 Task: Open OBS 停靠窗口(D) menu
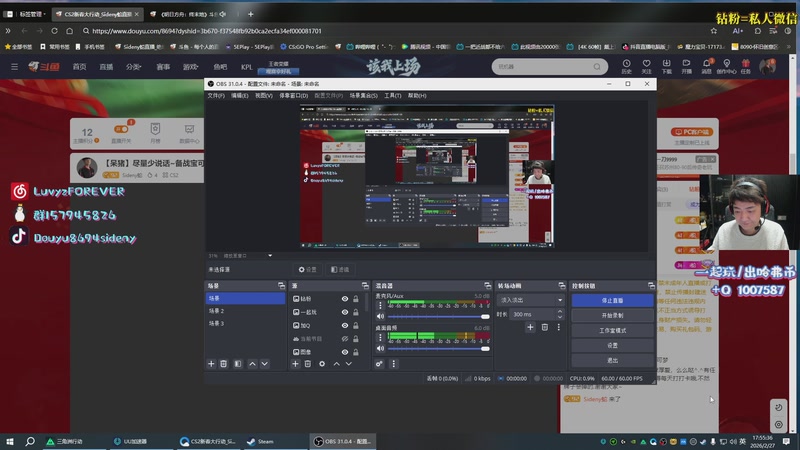click(x=293, y=95)
